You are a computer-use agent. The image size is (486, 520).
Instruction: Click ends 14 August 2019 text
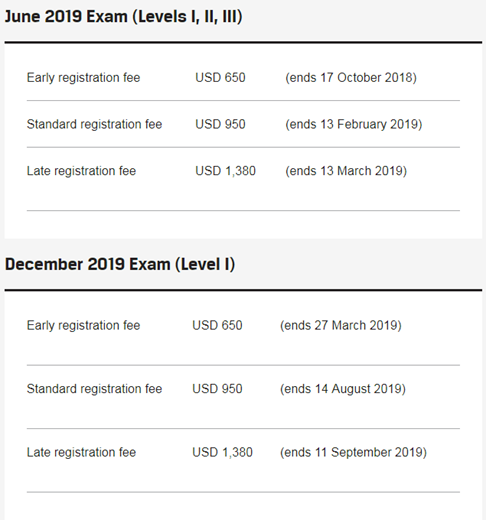point(343,389)
